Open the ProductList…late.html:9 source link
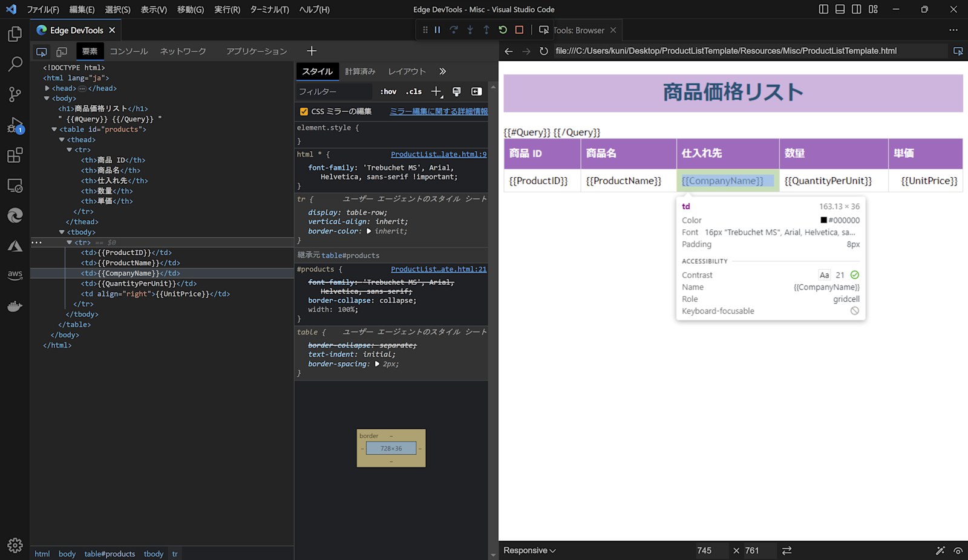 point(439,154)
